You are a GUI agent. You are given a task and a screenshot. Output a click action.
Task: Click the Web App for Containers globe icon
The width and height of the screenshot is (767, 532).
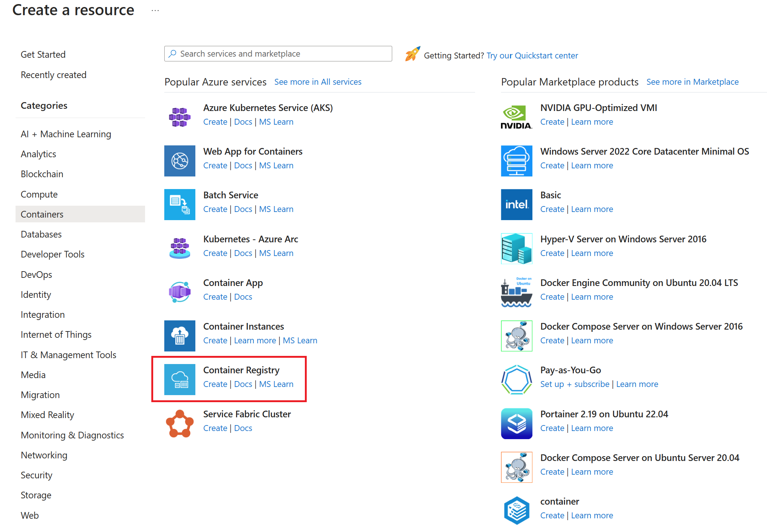coord(179,161)
